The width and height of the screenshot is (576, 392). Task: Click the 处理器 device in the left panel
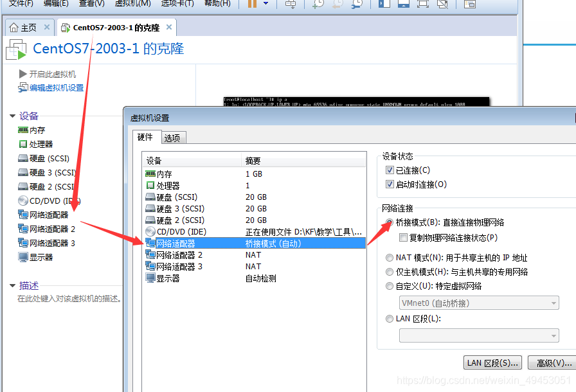point(35,144)
